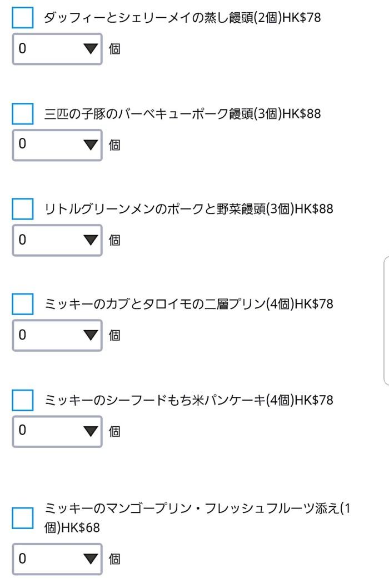Tick the 三匹の子豚のバーベキューポーク饅頭 checkbox
389x588 pixels.
[x=22, y=114]
